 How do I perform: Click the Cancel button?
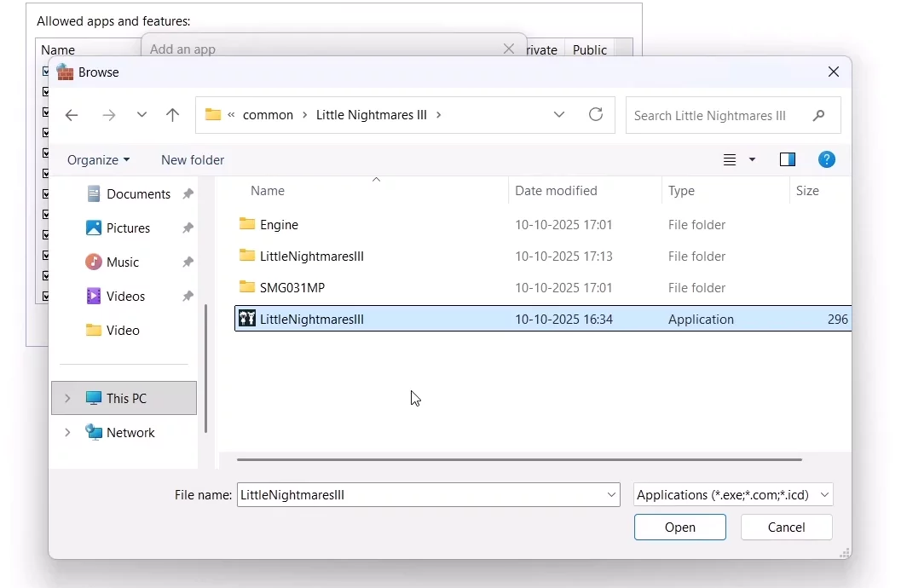786,527
